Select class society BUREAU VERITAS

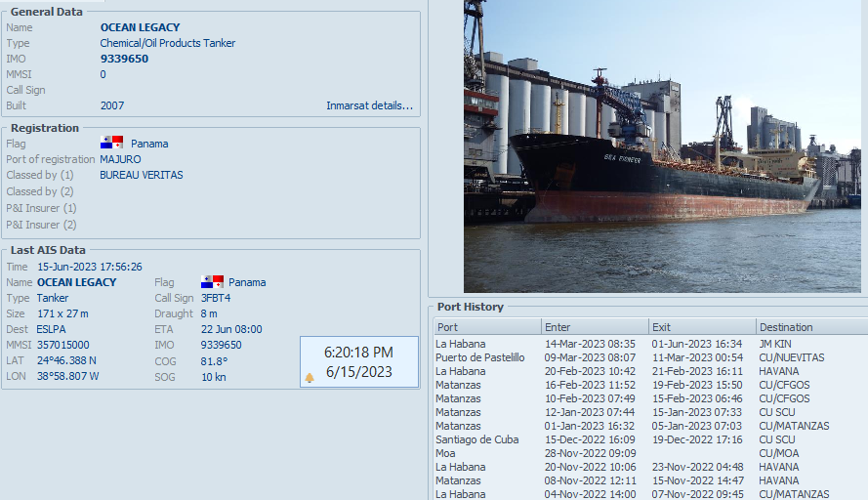point(142,175)
